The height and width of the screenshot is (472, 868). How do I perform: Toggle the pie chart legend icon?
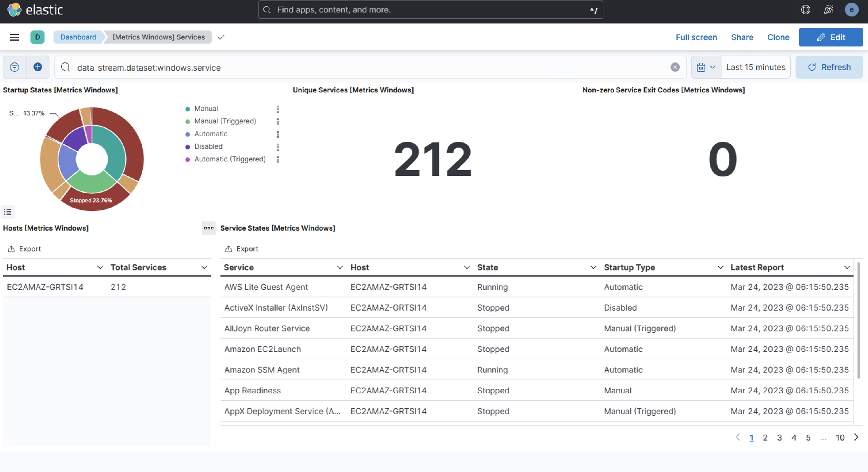click(8, 212)
